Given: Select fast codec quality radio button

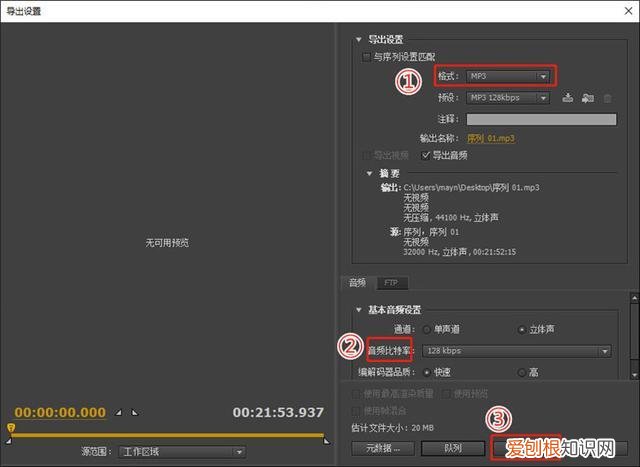Looking at the screenshot, I should pyautogui.click(x=427, y=372).
